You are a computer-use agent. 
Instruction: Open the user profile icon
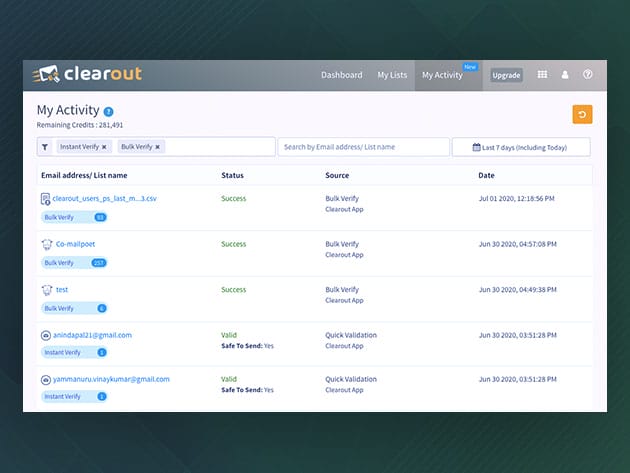[x=565, y=75]
